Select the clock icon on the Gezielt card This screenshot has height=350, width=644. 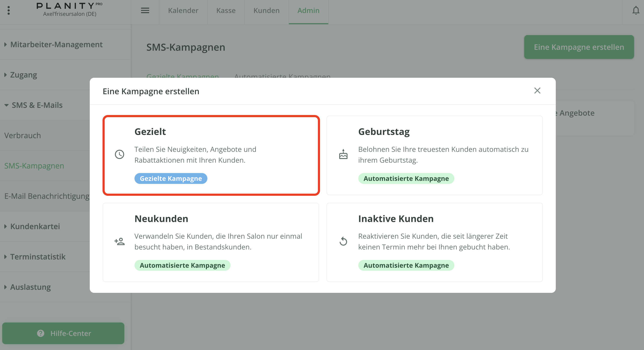pyautogui.click(x=120, y=154)
